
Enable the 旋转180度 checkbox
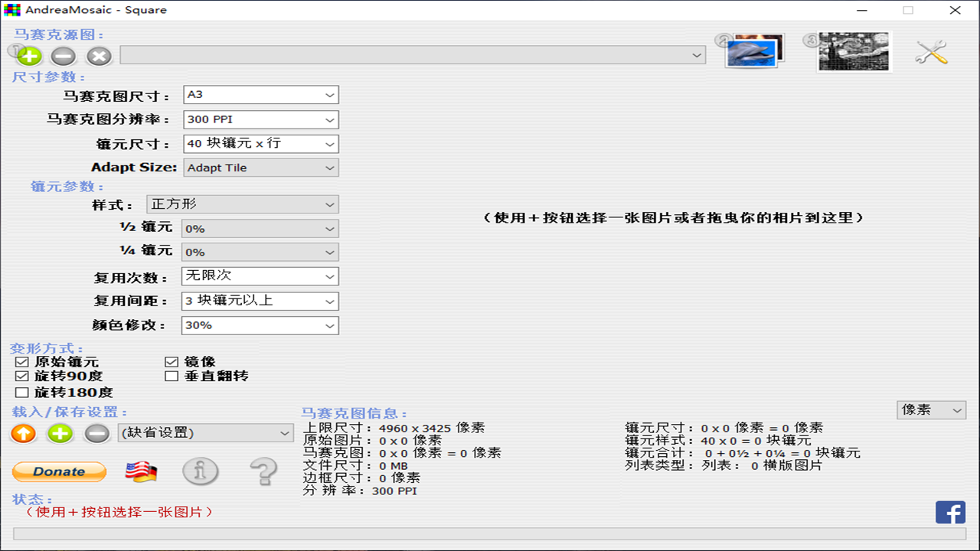click(x=22, y=393)
